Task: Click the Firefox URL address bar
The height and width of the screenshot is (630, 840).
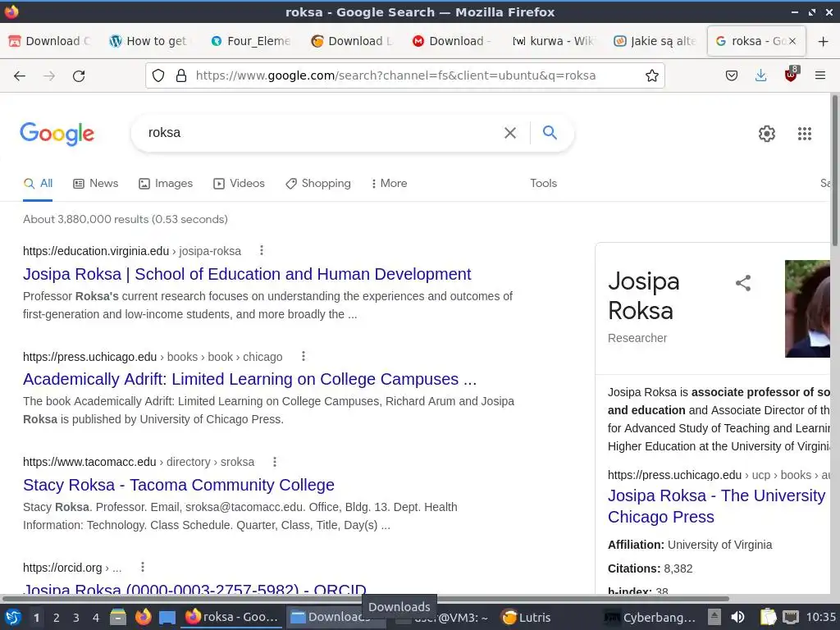Action: click(395, 75)
